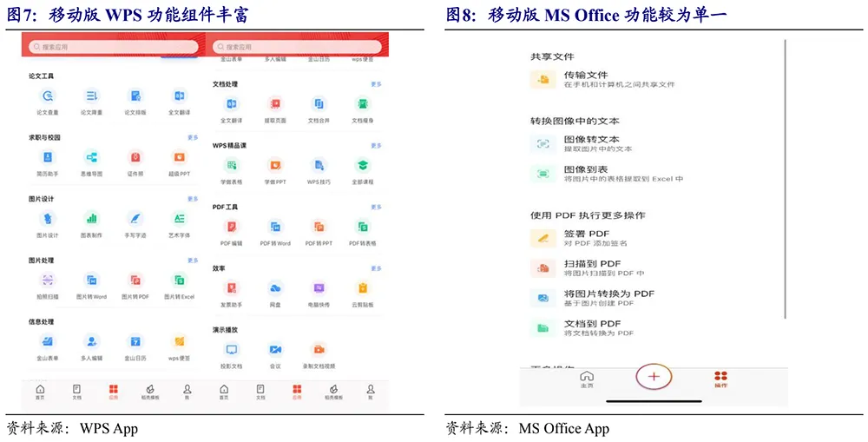The width and height of the screenshot is (868, 442).
Task: Open 多人编辑 under 信息处理 section
Action: tap(91, 342)
